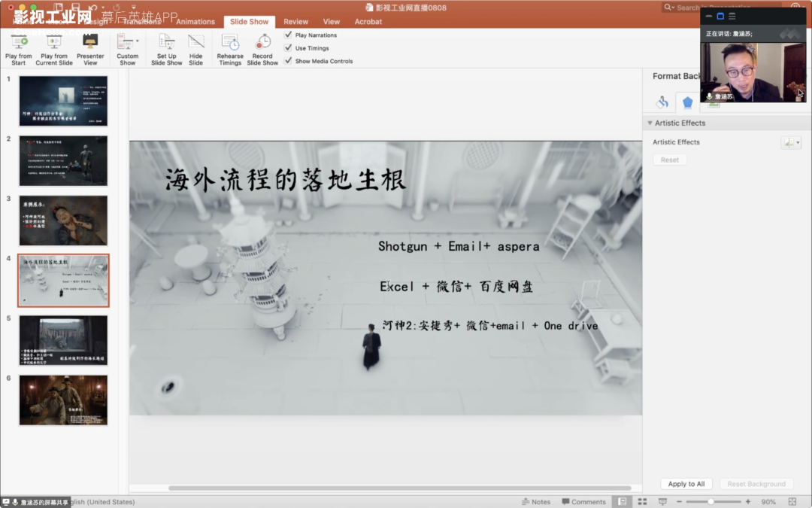Uncheck the Play Narrations checkbox

click(289, 35)
